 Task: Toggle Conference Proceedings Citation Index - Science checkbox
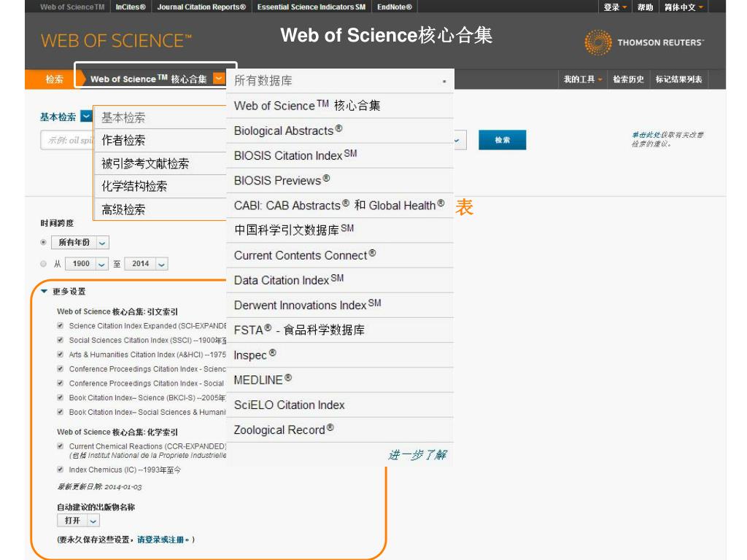(60, 368)
